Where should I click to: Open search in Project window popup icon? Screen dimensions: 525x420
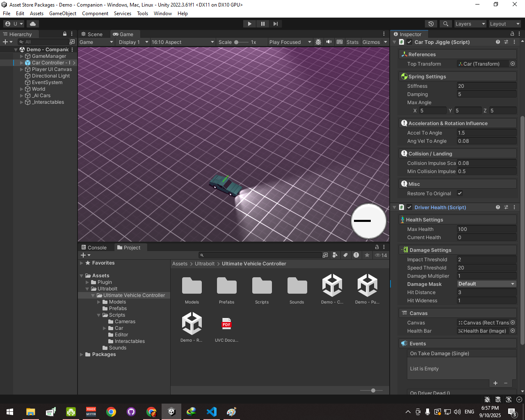325,255
